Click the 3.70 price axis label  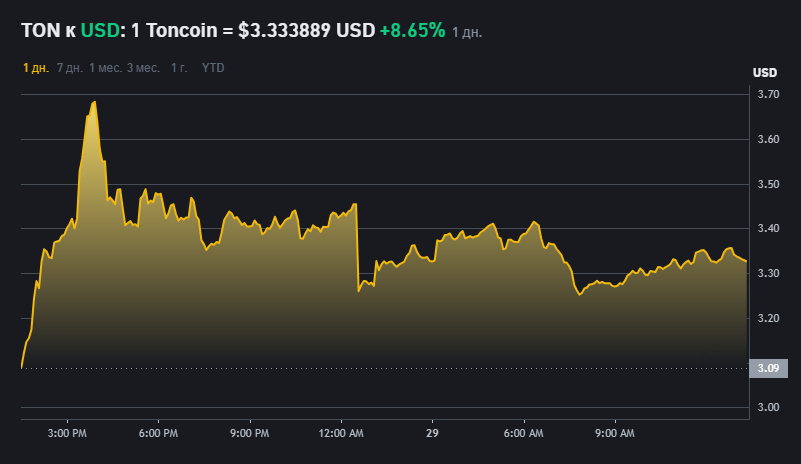[768, 94]
